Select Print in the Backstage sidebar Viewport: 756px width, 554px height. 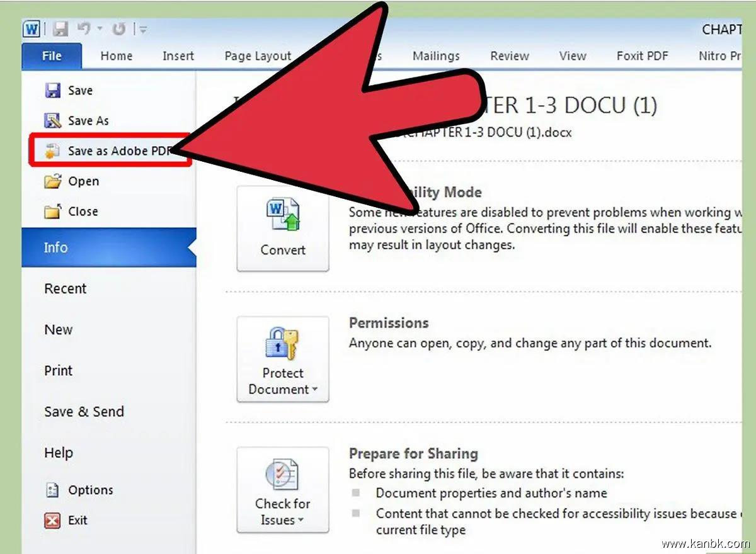pyautogui.click(x=59, y=371)
